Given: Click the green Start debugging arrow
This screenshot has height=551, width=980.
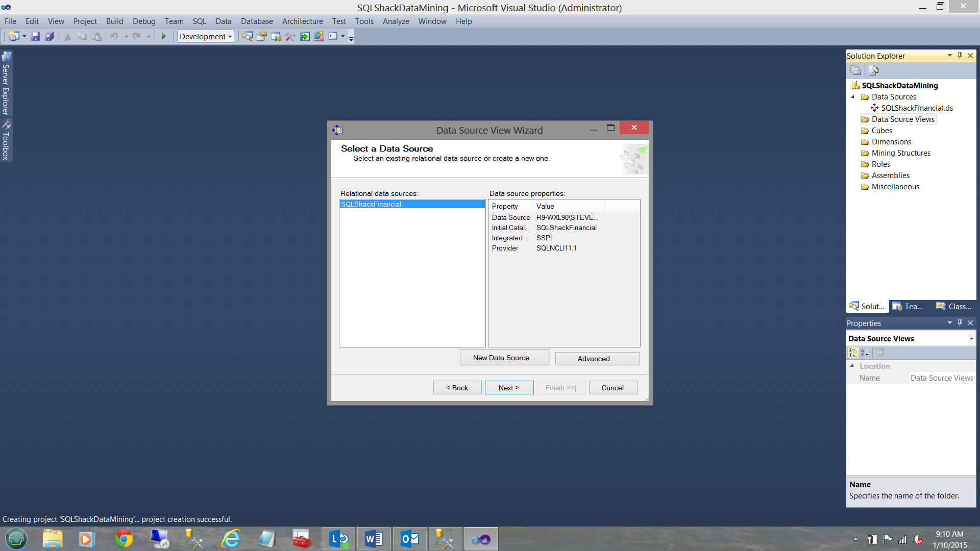Looking at the screenshot, I should coord(164,36).
